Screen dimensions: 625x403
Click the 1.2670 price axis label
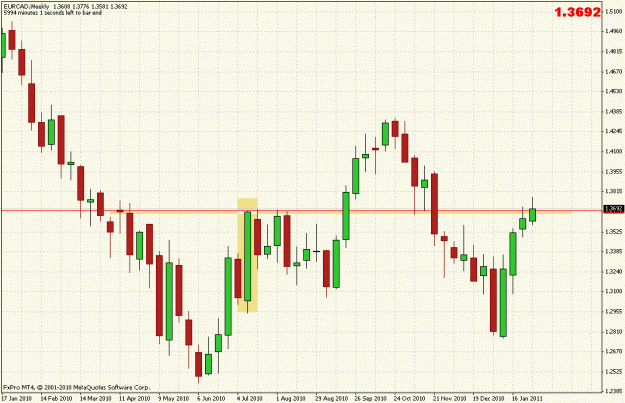(614, 352)
